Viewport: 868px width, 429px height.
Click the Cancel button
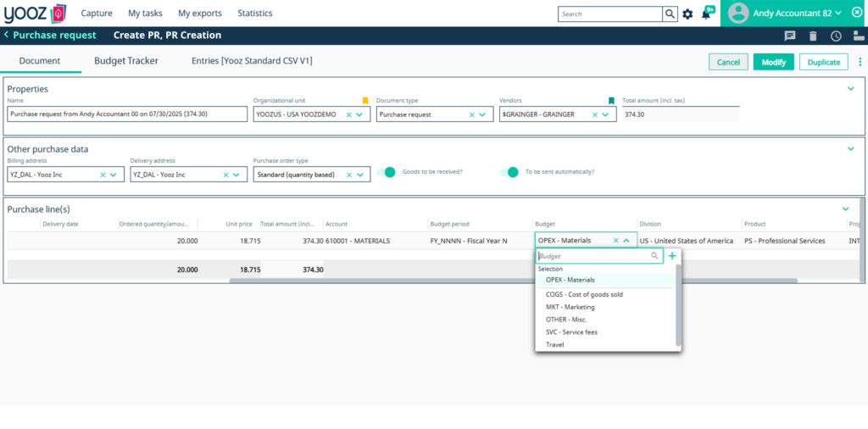(728, 62)
